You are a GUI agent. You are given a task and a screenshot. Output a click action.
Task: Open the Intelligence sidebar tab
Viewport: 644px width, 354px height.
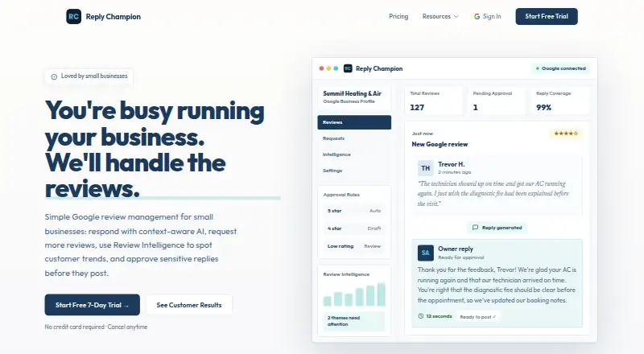pyautogui.click(x=354, y=154)
